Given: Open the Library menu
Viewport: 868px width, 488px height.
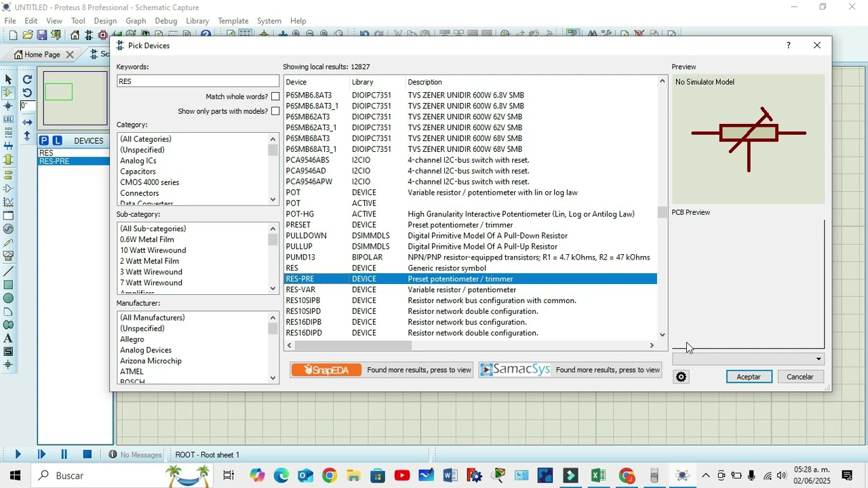Looking at the screenshot, I should pos(197,21).
